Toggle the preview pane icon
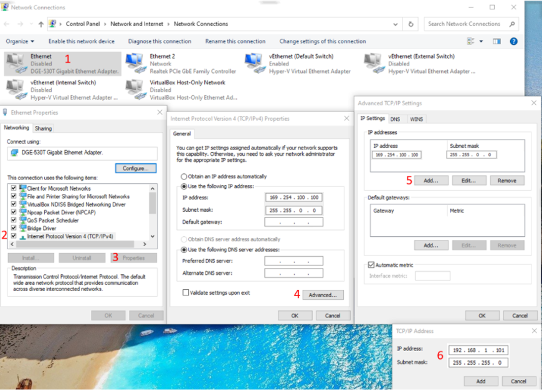This screenshot has height=392, width=542. [x=497, y=42]
